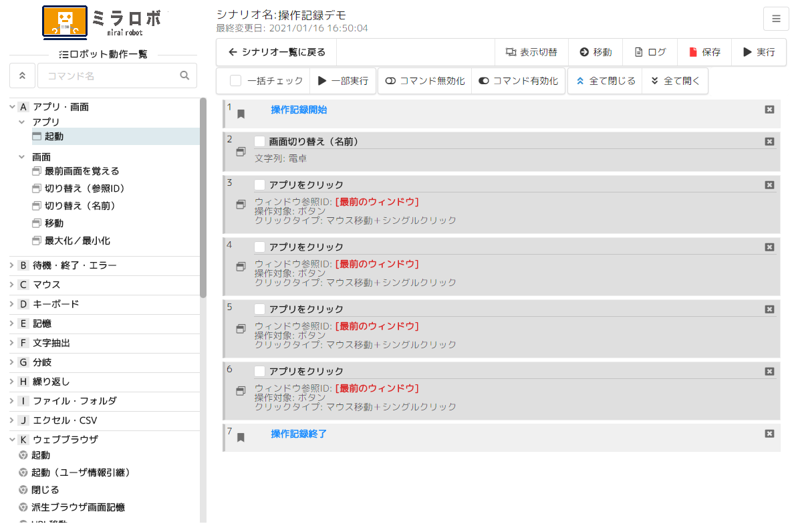Select 切り替え（名前） in the 画面 tree
This screenshot has height=532, width=796.
(84, 206)
